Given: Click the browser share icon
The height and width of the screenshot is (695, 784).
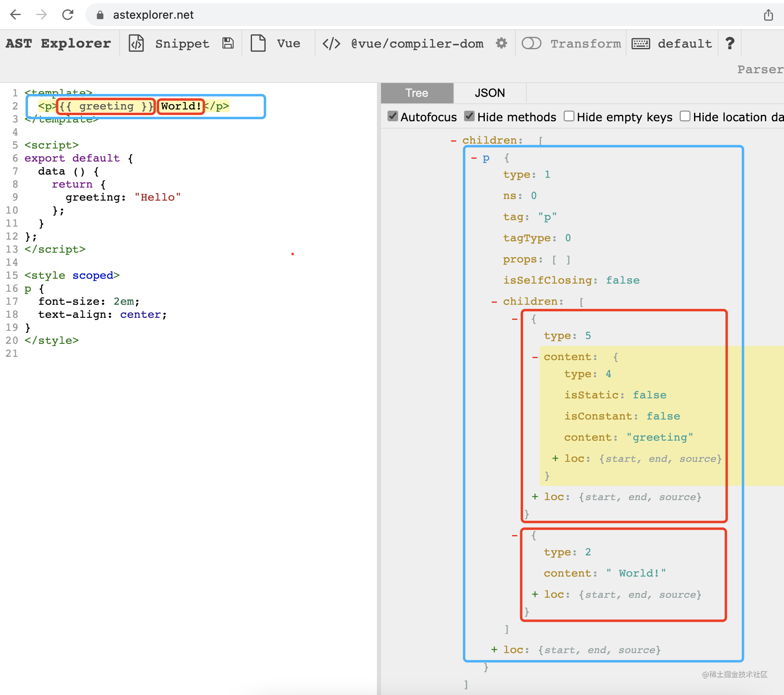Looking at the screenshot, I should (x=768, y=15).
